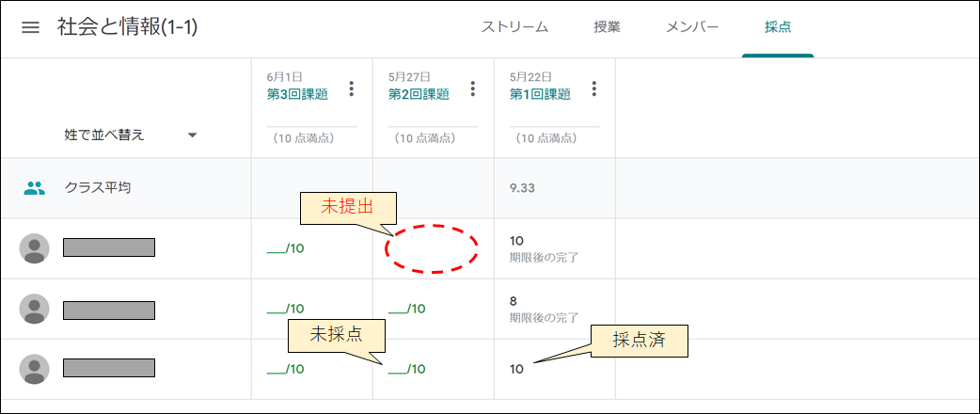This screenshot has height=414, width=980.
Task: Open the 姓で並べ替え sort selector
Action: pos(131,135)
